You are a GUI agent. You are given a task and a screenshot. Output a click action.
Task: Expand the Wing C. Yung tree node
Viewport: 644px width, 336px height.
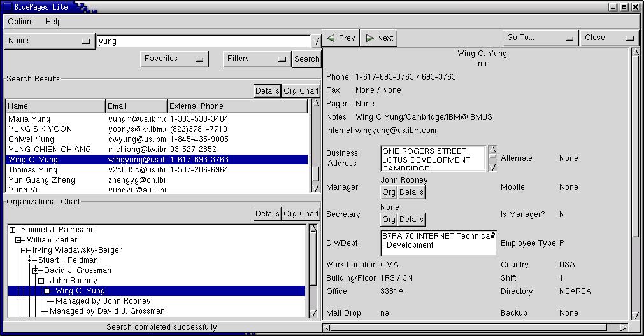click(47, 291)
